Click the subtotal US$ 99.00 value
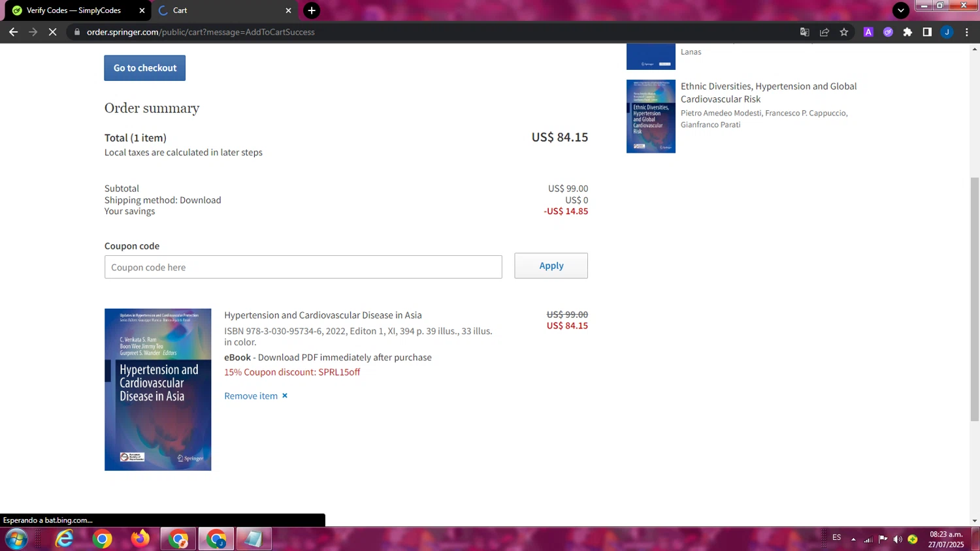Screen dimensions: 980x551 tap(568, 189)
